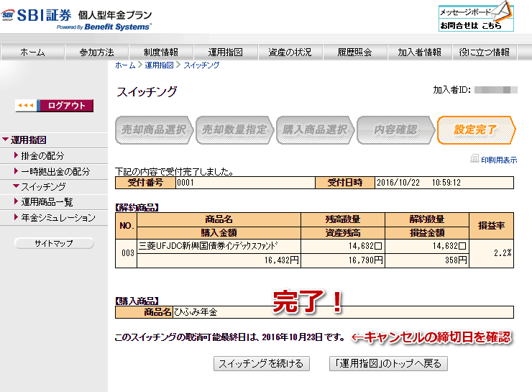Click the 売却商品選択 step indicator
This screenshot has height=392, width=532.
pyautogui.click(x=155, y=130)
